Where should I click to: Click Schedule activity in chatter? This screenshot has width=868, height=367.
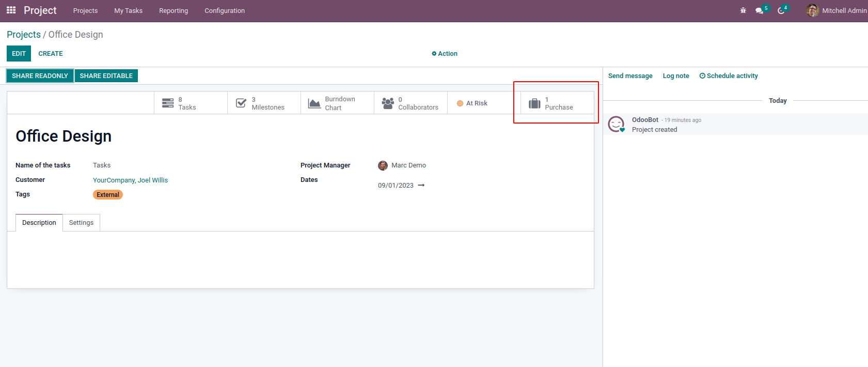tap(729, 76)
